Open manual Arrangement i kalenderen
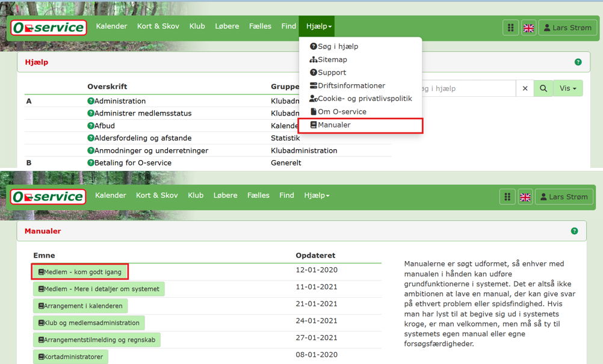Image resolution: width=603 pixels, height=364 pixels. [81, 306]
